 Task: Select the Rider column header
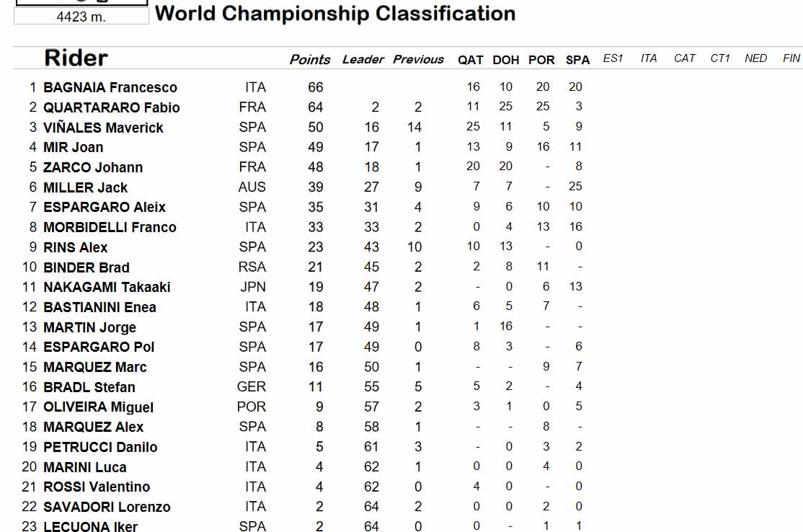click(x=76, y=58)
